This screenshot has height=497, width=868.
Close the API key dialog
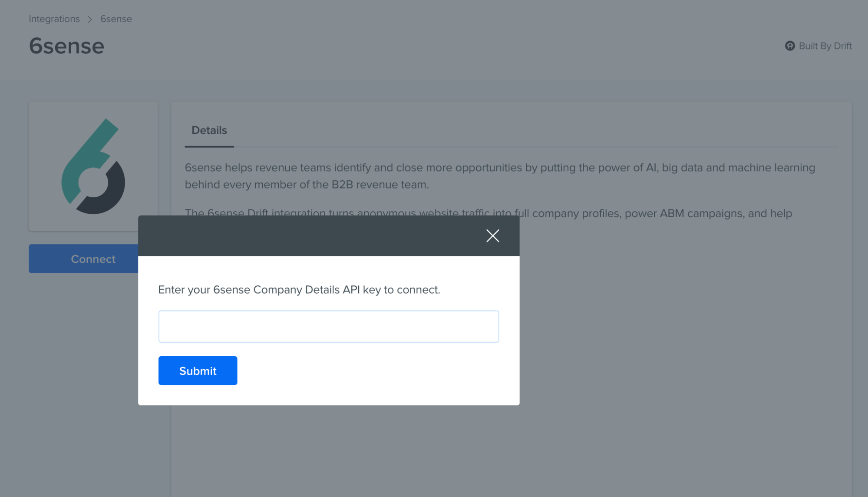coord(492,236)
